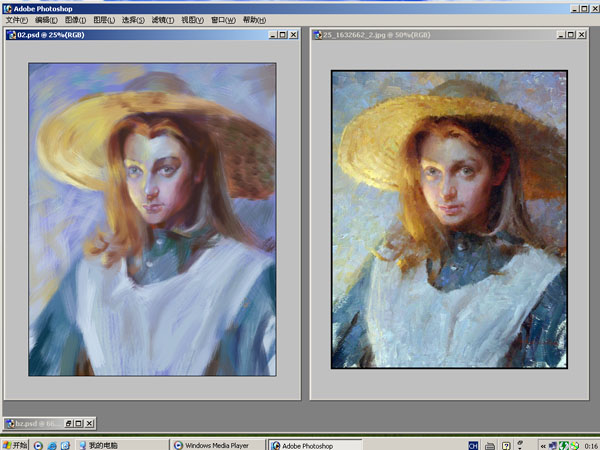
Task: Click the 02.psd document window icon
Action: 12,35
